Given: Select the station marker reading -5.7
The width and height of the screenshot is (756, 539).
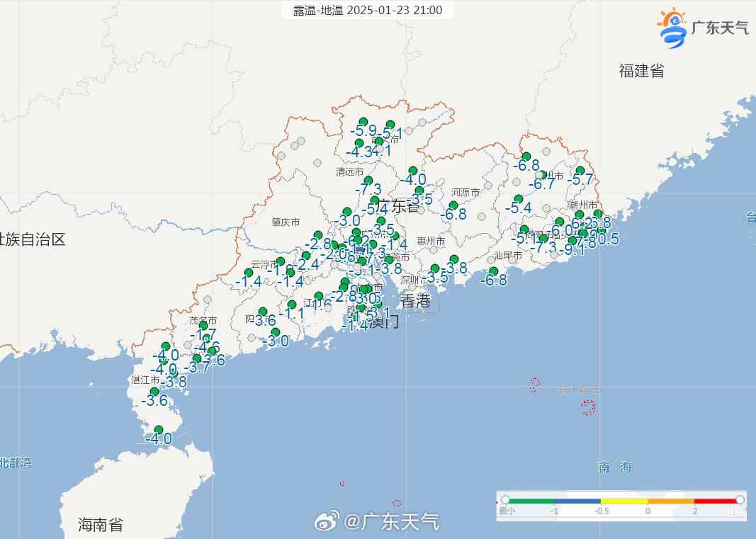Looking at the screenshot, I should (580, 171).
